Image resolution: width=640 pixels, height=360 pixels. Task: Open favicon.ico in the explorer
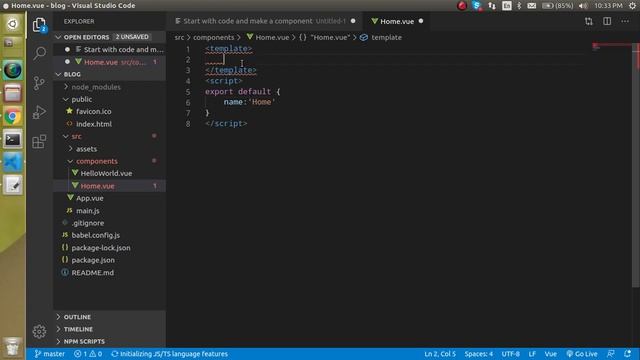pos(109,111)
